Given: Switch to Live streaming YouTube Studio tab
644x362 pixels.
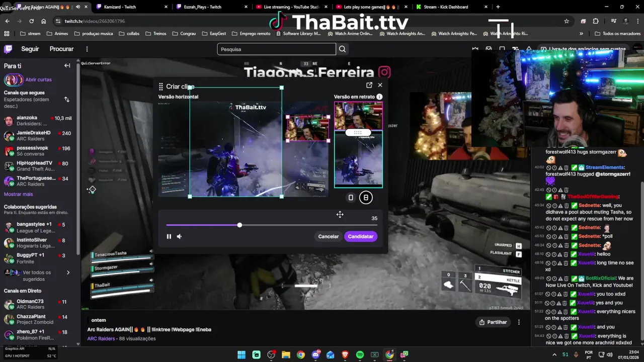Looking at the screenshot, I should pyautogui.click(x=292, y=7).
